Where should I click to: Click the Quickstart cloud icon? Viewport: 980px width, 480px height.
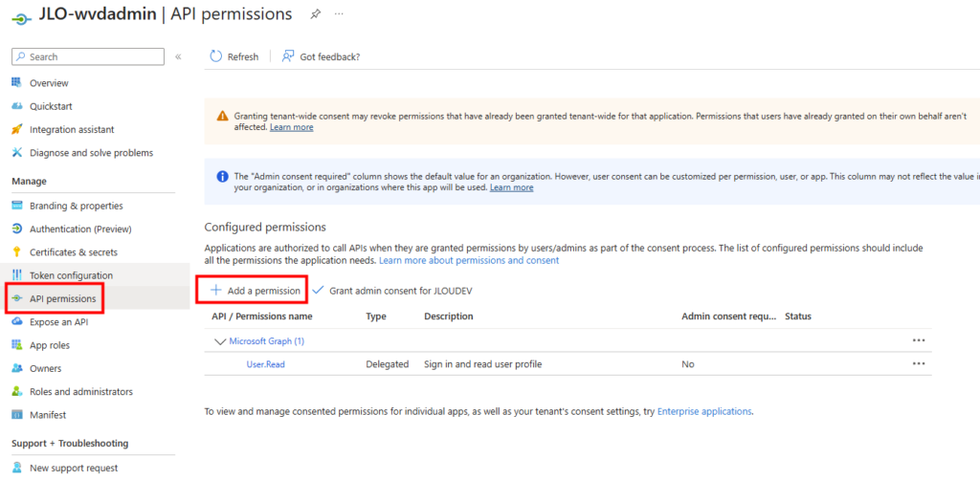point(17,106)
